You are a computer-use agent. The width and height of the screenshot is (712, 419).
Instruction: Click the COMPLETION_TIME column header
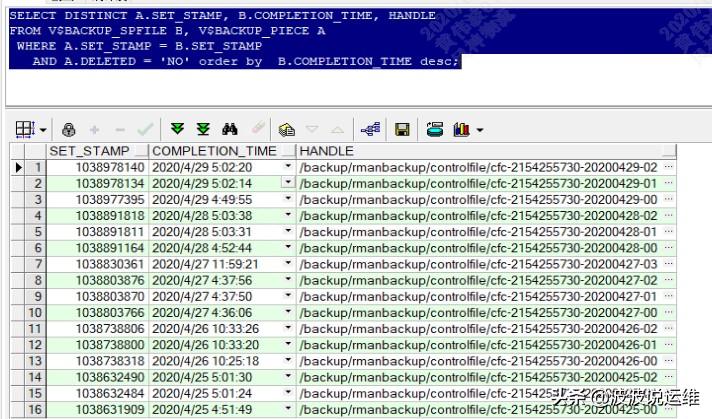pos(222,151)
